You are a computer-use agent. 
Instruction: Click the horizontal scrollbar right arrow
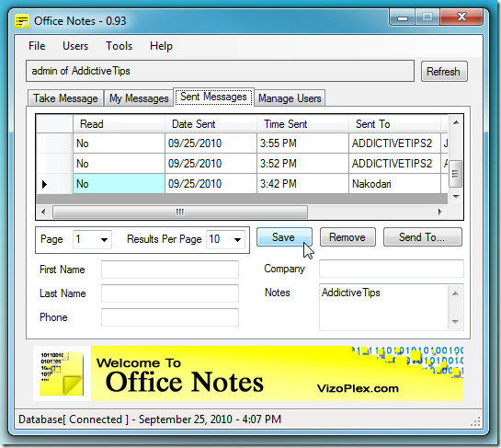coord(440,212)
